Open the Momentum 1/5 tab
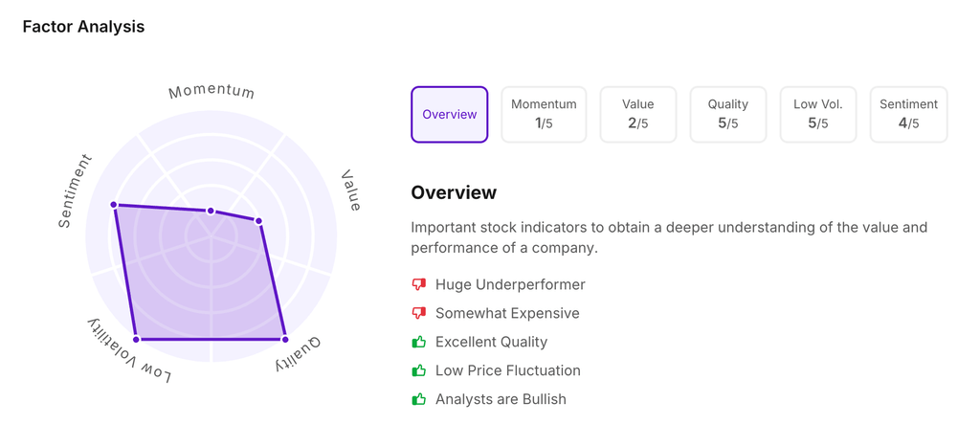980x447 pixels. click(x=544, y=115)
